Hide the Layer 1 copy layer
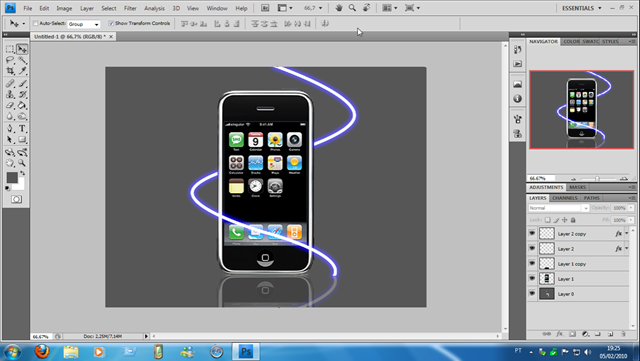The height and width of the screenshot is (361, 640). coord(532,264)
